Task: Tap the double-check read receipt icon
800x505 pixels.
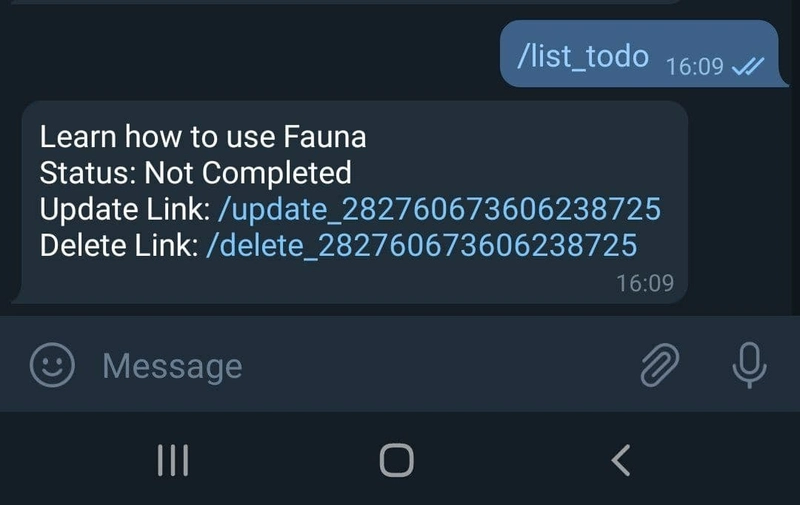Action: click(747, 66)
